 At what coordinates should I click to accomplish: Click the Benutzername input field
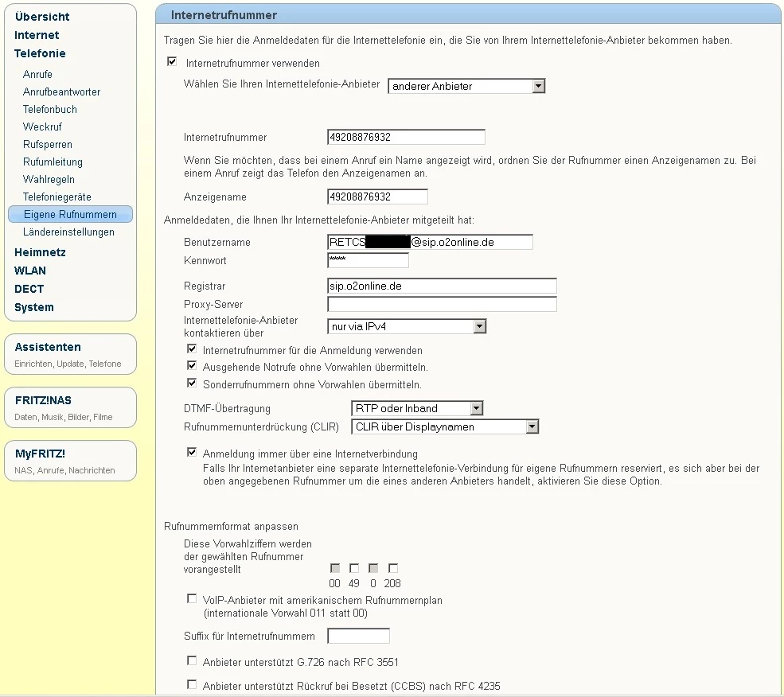click(x=430, y=242)
